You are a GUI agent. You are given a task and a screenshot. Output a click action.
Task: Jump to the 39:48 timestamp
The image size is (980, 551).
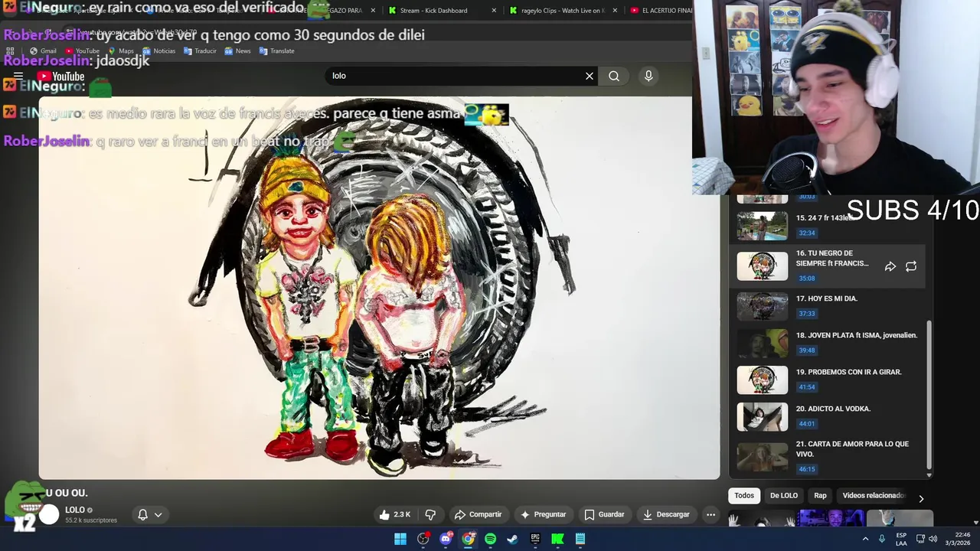(x=807, y=350)
